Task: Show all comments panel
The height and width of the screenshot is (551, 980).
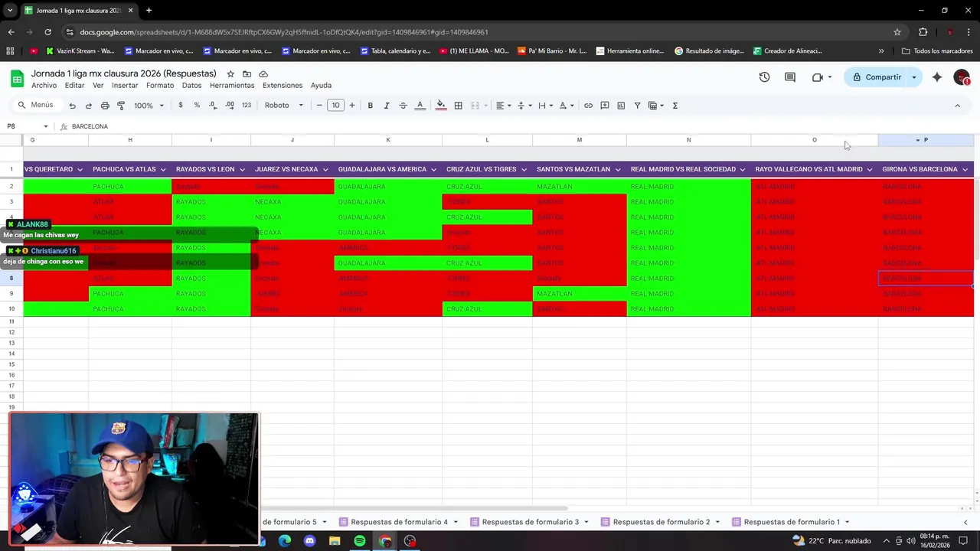Action: (790, 77)
